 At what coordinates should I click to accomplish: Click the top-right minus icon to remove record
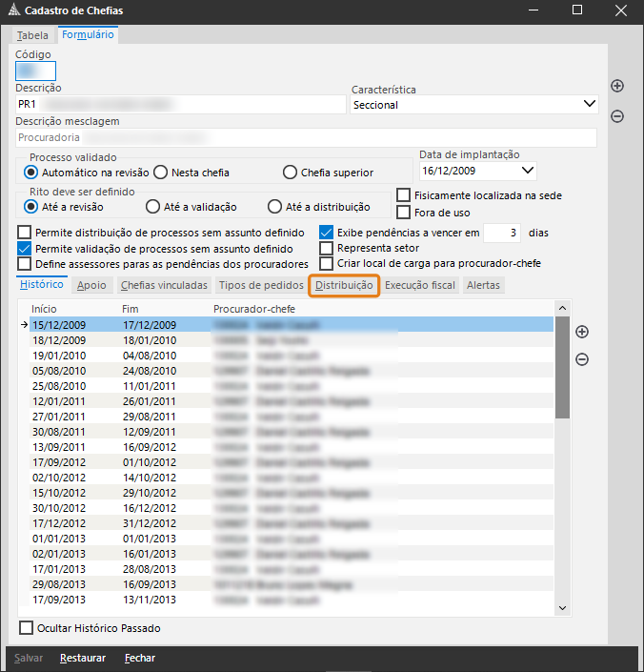pyautogui.click(x=617, y=116)
